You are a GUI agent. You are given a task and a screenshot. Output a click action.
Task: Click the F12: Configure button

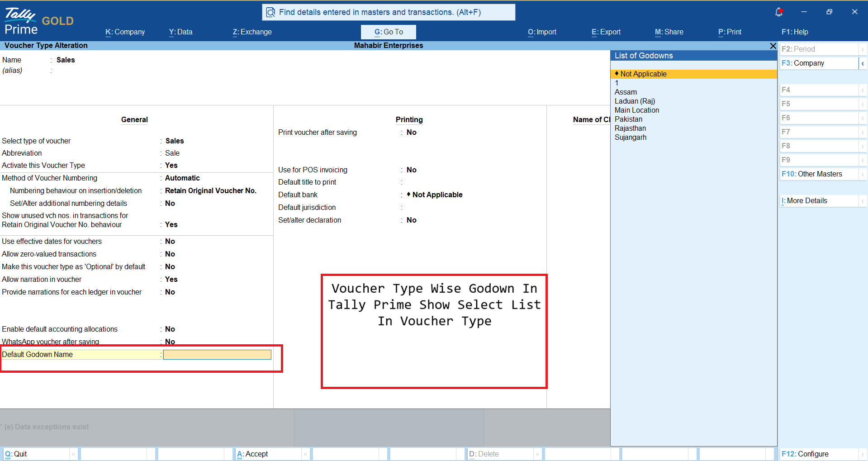pos(819,454)
